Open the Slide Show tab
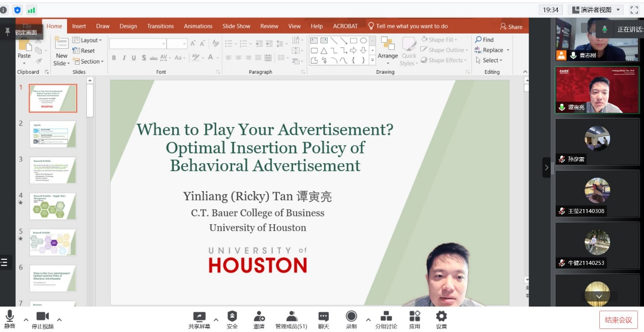Image resolution: width=644 pixels, height=332 pixels. [x=236, y=26]
